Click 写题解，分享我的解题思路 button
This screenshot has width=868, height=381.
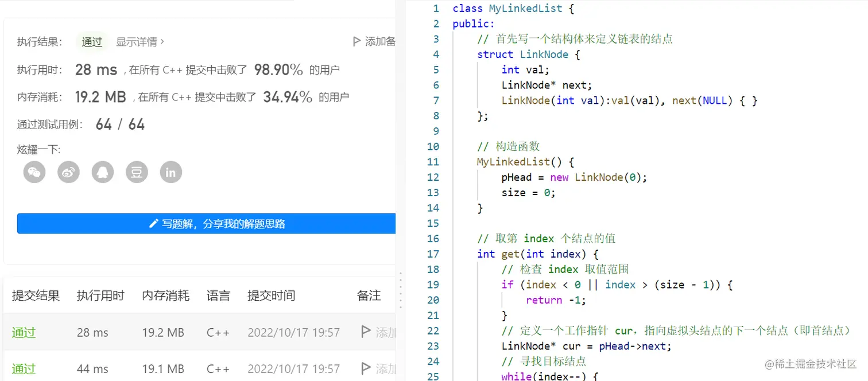(x=207, y=224)
